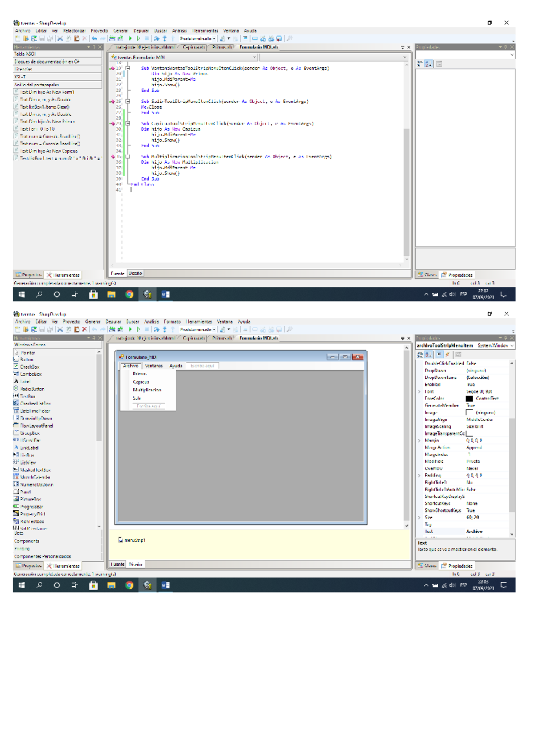The height and width of the screenshot is (756, 535).
Task: Open the archivoToolStripMenuItem object selector dropdown
Action: (x=512, y=345)
